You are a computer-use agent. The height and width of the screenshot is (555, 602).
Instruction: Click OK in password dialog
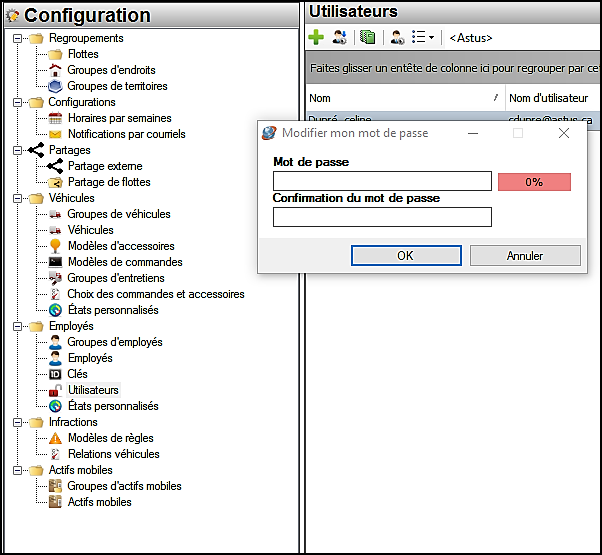[x=405, y=256]
